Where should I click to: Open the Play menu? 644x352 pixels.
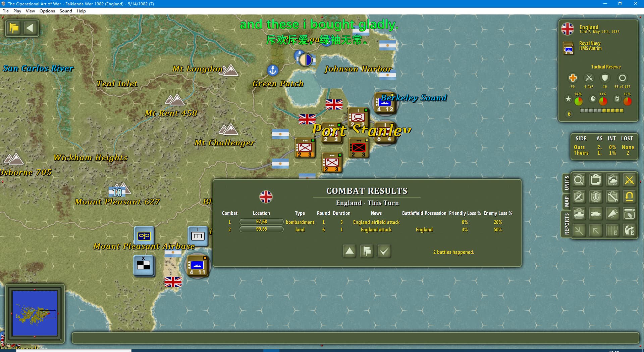(x=17, y=11)
